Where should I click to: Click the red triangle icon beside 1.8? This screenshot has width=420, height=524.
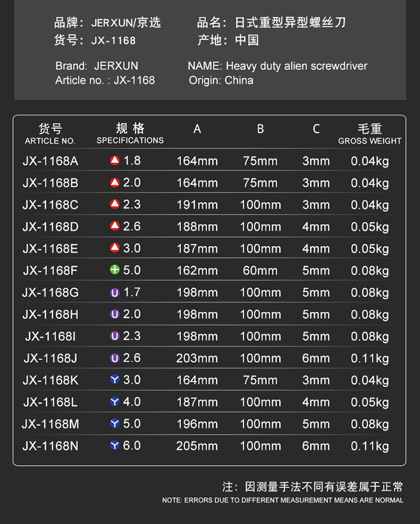pos(115,161)
